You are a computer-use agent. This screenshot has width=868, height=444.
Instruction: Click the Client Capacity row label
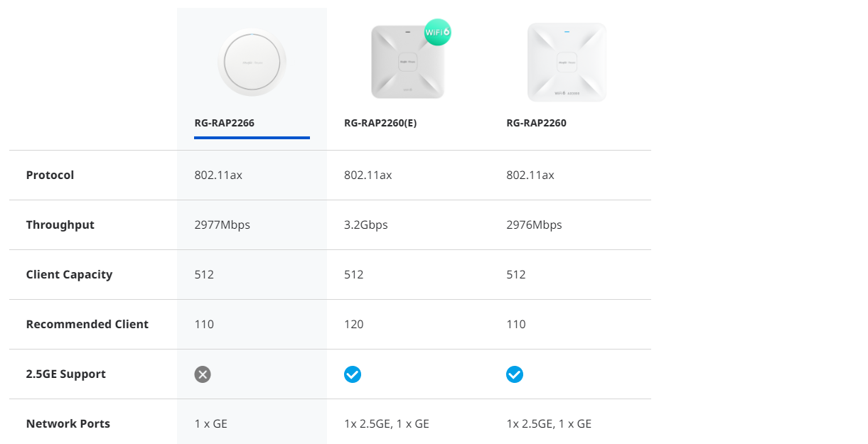(x=69, y=274)
